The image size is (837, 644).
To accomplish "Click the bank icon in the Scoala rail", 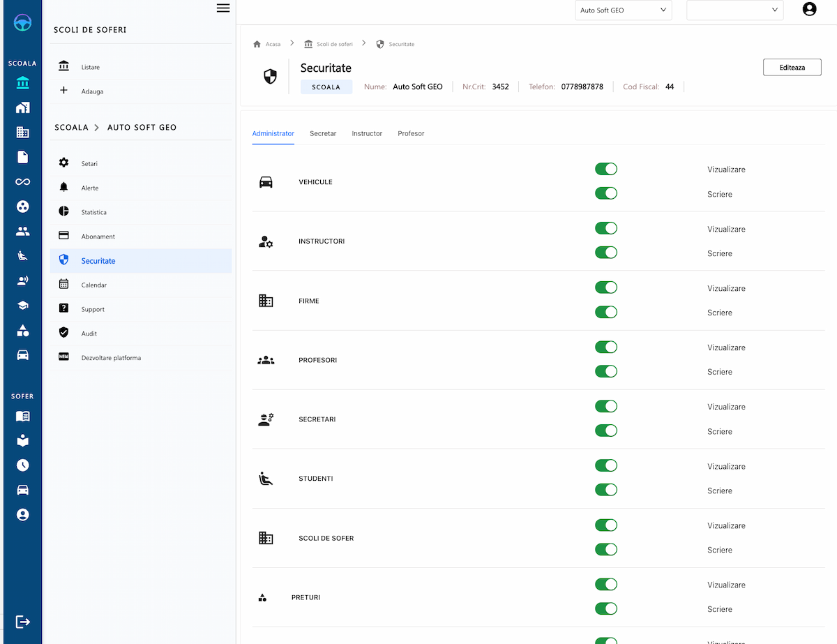I will click(x=22, y=84).
